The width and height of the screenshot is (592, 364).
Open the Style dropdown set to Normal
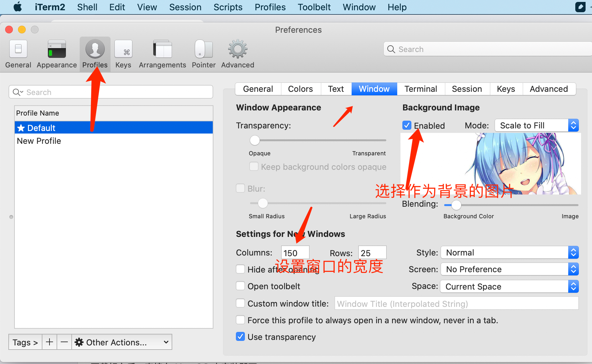pyautogui.click(x=510, y=252)
